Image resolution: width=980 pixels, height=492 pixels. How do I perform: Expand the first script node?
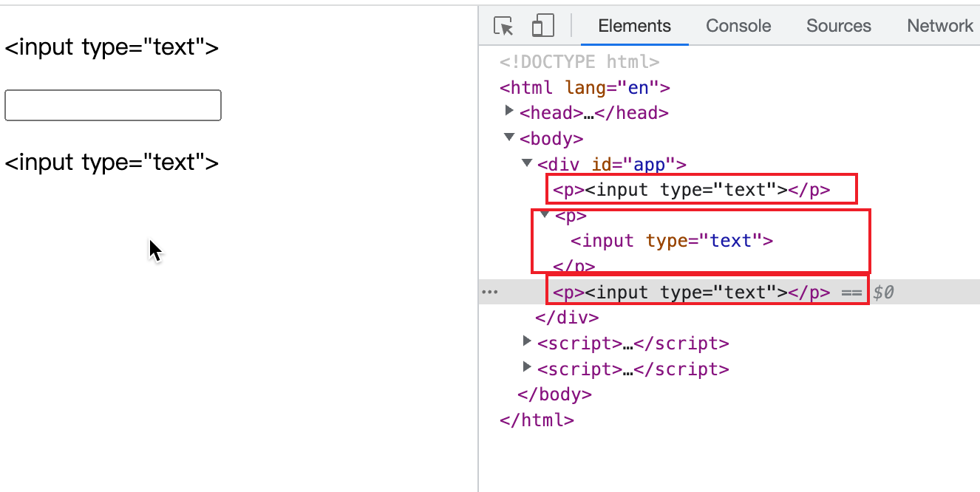click(x=527, y=342)
